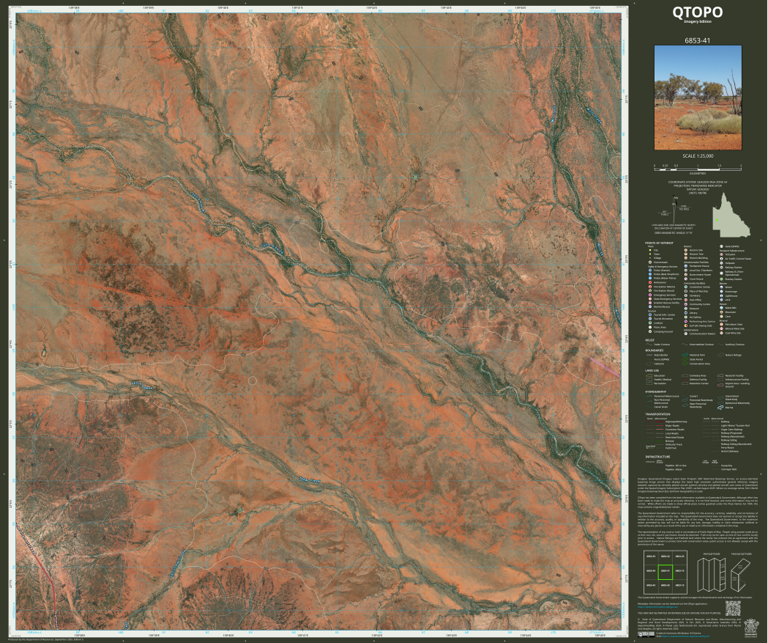This screenshot has height=643, width=768.
Task: Open the Creative Commons licence link
Action: pos(685,636)
